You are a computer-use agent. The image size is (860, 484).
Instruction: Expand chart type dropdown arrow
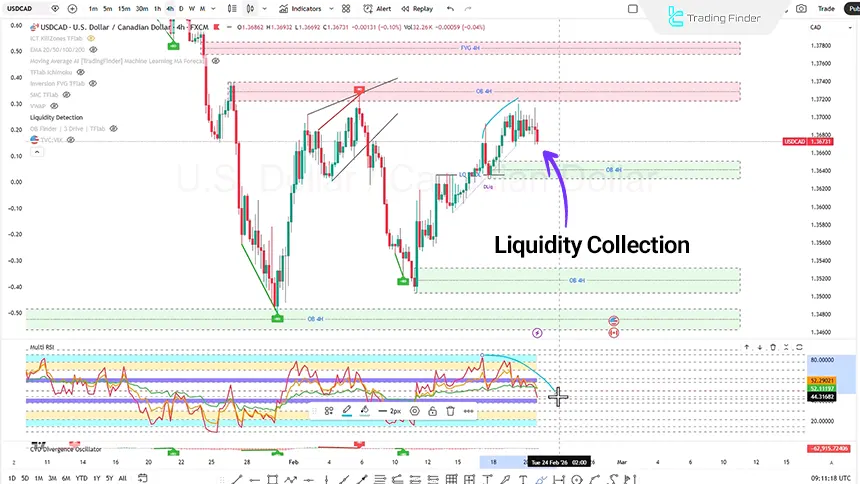[264, 9]
